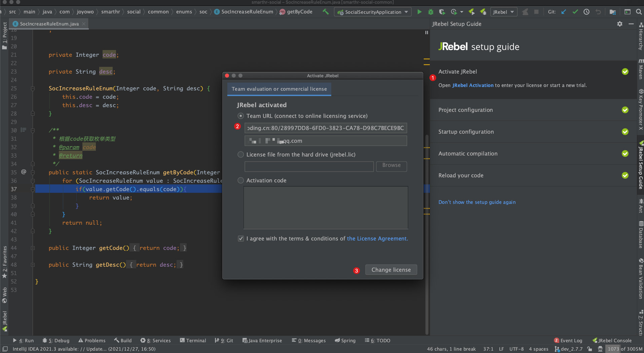Open the Spring tool window tab

tap(345, 341)
